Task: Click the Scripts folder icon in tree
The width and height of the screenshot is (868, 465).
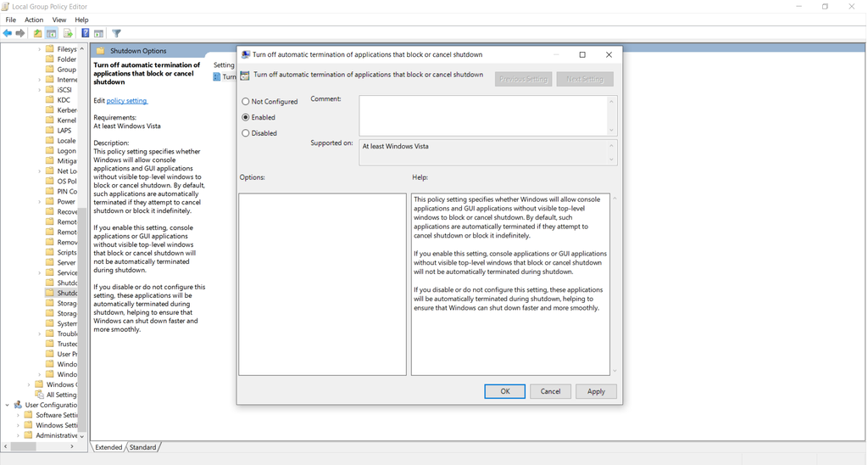Action: click(50, 252)
